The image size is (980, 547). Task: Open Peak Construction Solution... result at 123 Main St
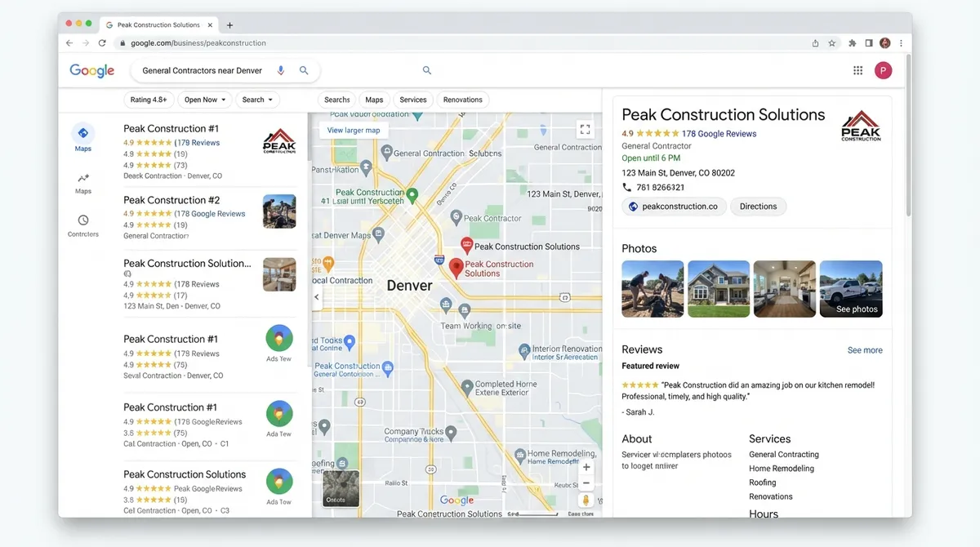coord(187,264)
